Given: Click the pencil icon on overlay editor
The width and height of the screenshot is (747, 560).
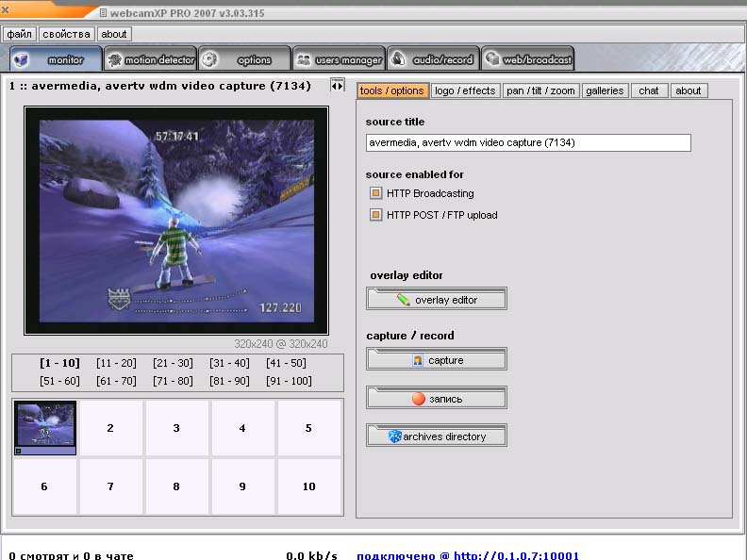Looking at the screenshot, I should pyautogui.click(x=404, y=300).
